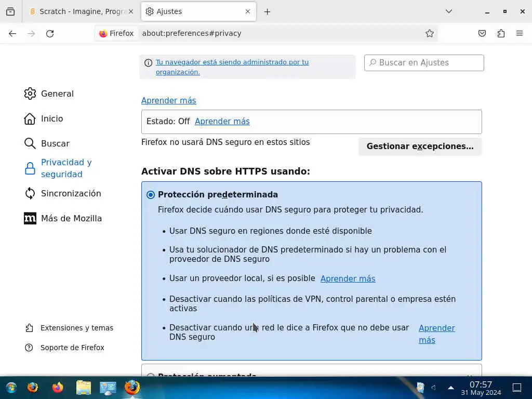This screenshot has width=532, height=399.
Task: Switch to the Scratch - Imagine, Program tab
Action: coord(81,11)
